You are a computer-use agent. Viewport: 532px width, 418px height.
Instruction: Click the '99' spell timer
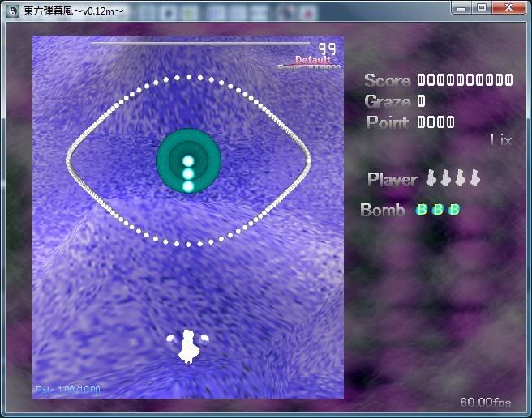click(x=328, y=49)
